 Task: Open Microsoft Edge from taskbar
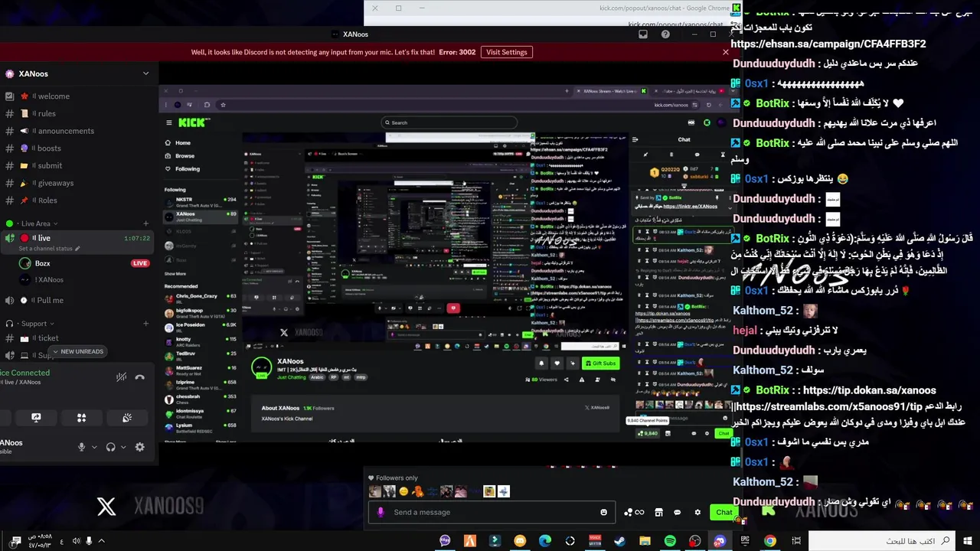545,541
